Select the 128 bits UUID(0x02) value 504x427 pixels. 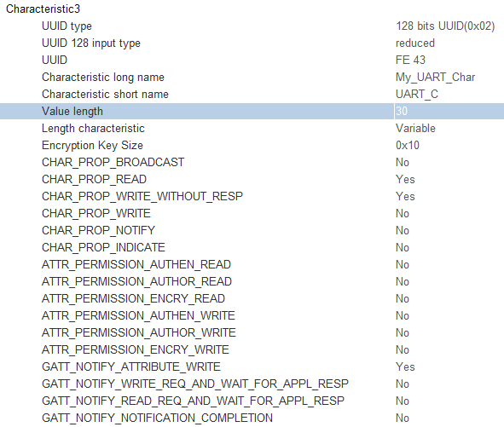click(445, 26)
